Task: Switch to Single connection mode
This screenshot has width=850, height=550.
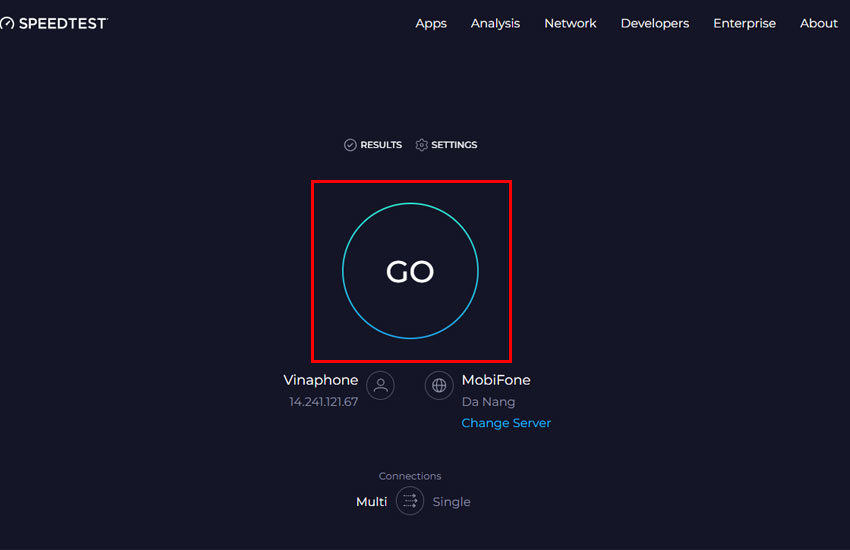Action: (451, 502)
